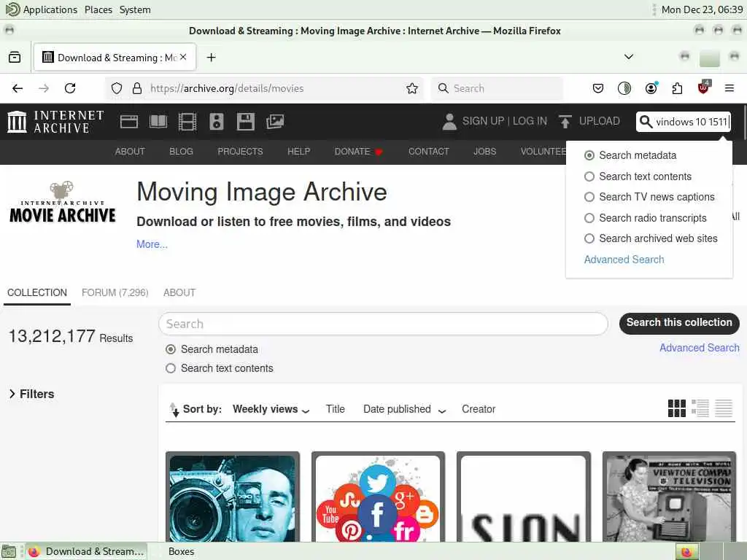This screenshot has height=560, width=747.
Task: Open the Date published sort dropdown
Action: click(404, 409)
